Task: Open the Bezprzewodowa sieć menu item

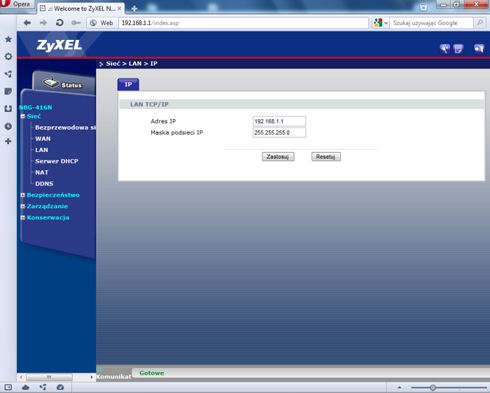Action: tap(65, 127)
